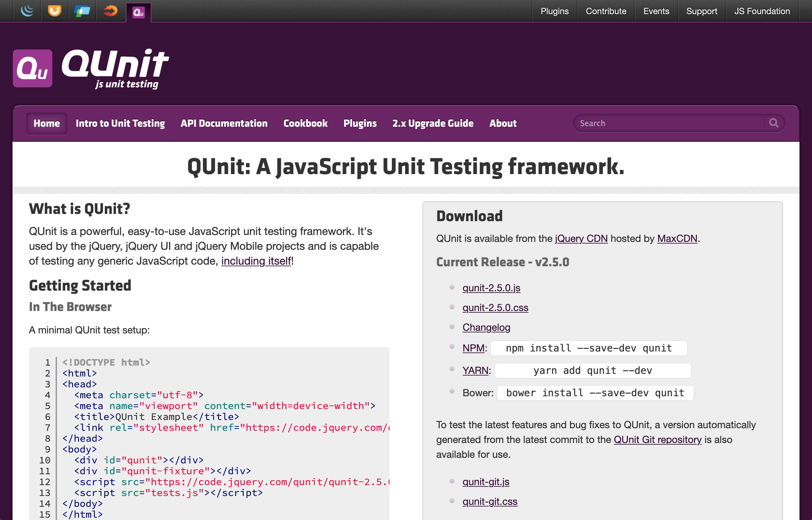Download qunit-git.css
Image resolution: width=812 pixels, height=520 pixels.
point(490,502)
